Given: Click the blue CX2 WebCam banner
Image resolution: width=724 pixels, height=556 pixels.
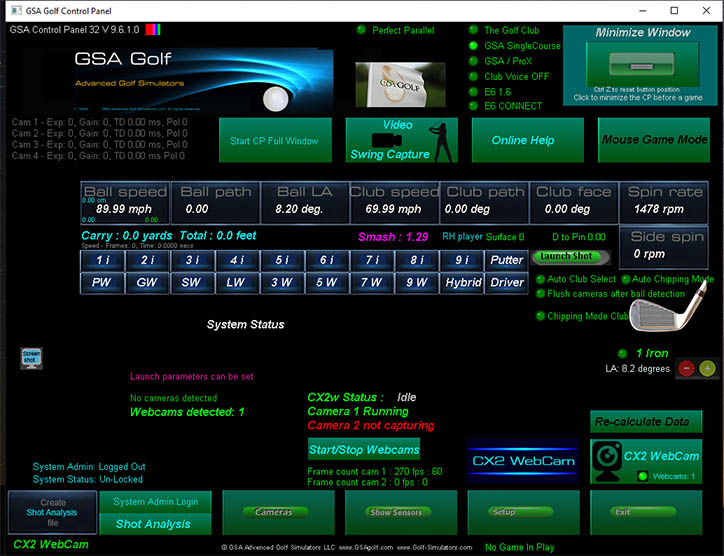Looking at the screenshot, I should point(523,461).
